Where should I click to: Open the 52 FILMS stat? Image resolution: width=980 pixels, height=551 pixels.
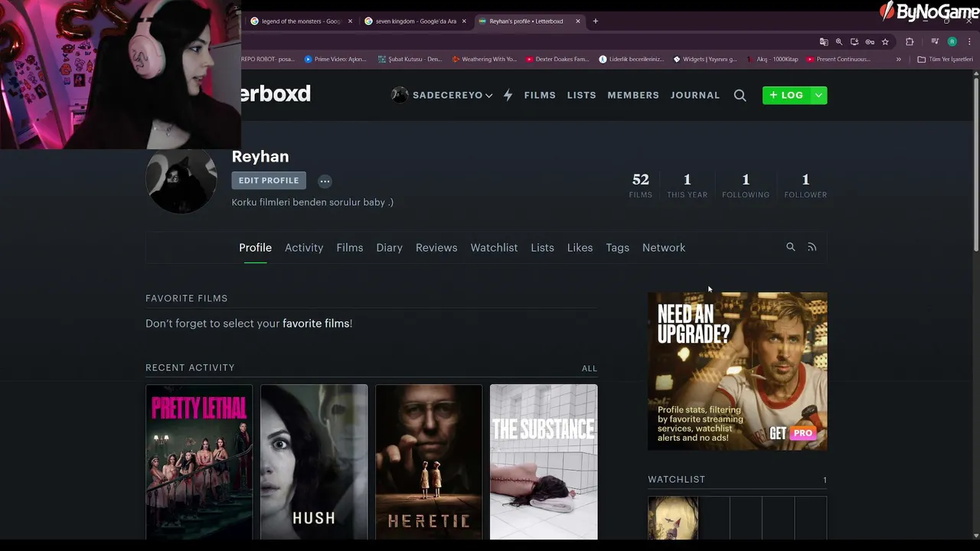coord(641,185)
